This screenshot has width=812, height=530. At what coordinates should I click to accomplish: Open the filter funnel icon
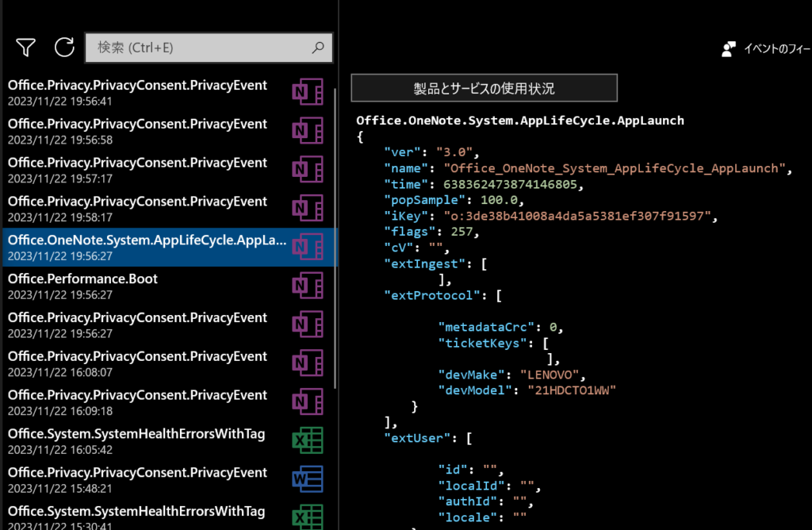[25, 48]
